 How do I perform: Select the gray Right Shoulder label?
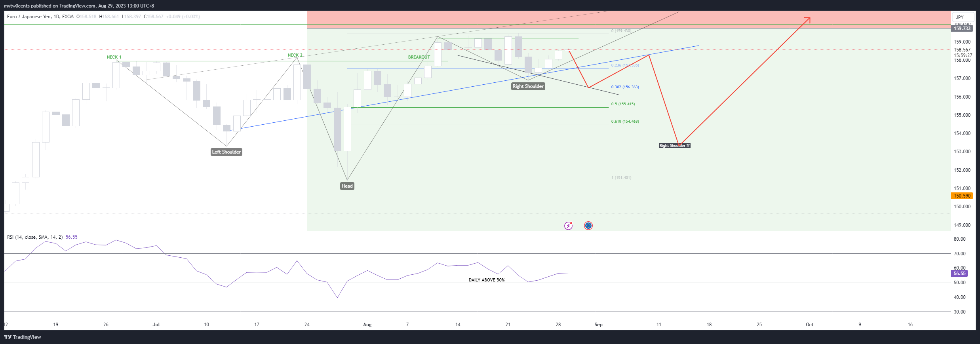[528, 86]
